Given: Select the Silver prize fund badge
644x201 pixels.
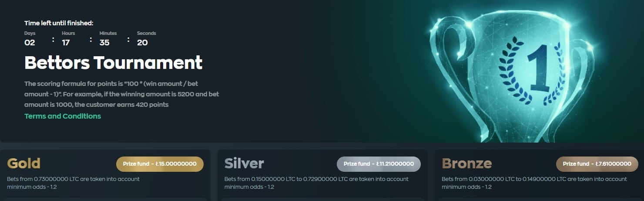Looking at the screenshot, I should pyautogui.click(x=379, y=164).
